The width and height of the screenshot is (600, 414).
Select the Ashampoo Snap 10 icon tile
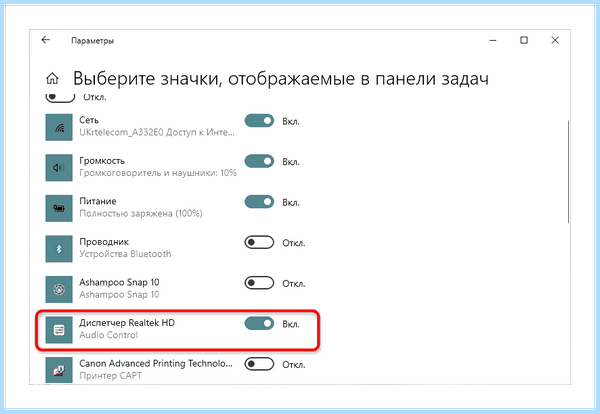coord(59,290)
